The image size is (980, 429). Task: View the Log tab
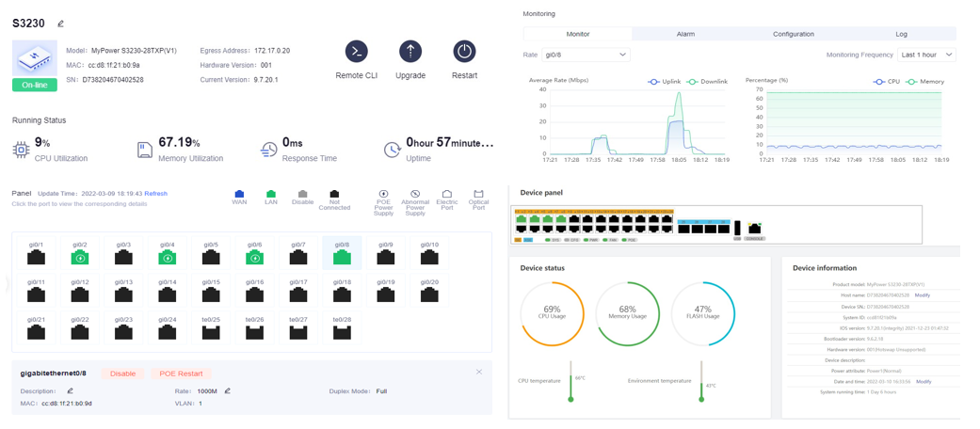coord(901,34)
